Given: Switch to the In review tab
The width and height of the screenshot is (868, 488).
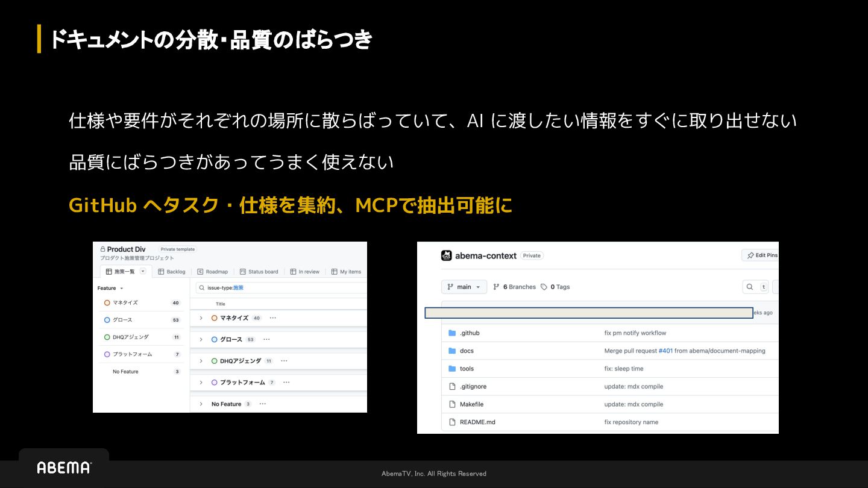Looking at the screenshot, I should pos(305,272).
